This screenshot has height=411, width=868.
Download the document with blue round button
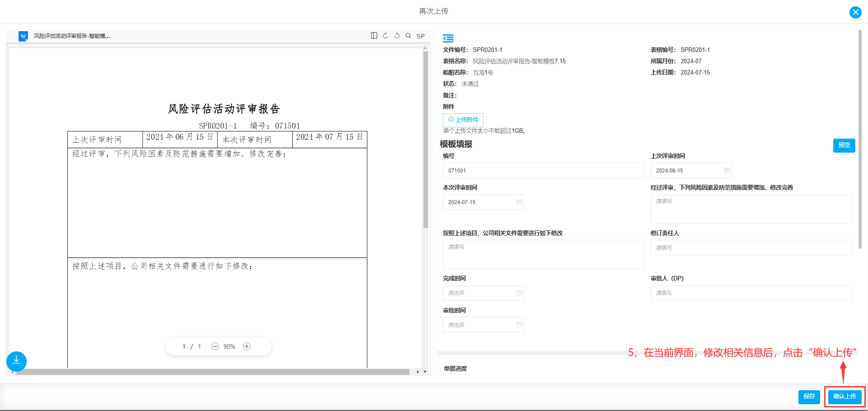(x=16, y=361)
